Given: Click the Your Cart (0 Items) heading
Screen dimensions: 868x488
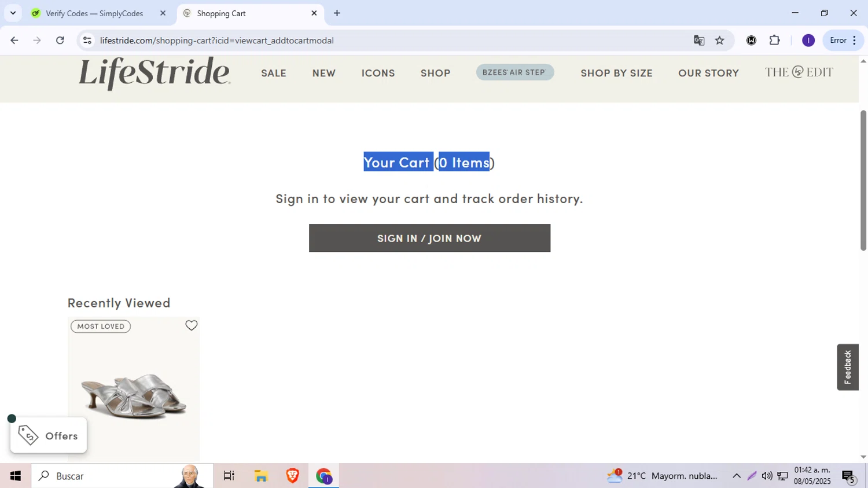Looking at the screenshot, I should point(429,162).
